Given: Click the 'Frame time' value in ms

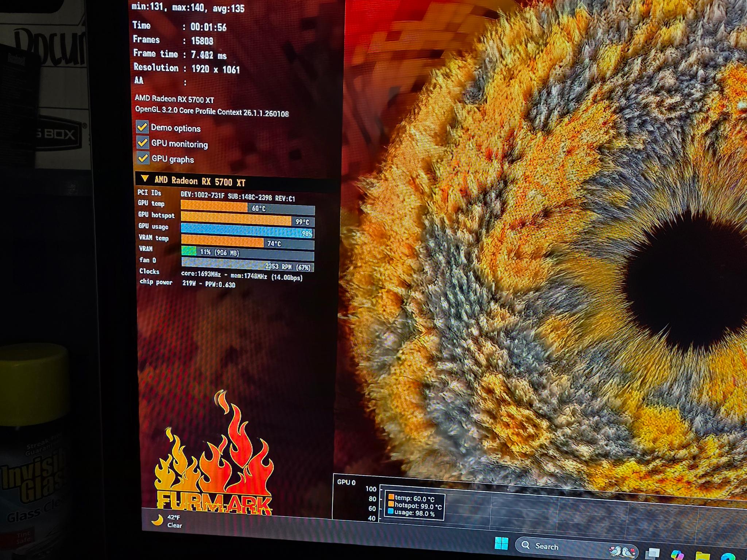Looking at the screenshot, I should [209, 55].
